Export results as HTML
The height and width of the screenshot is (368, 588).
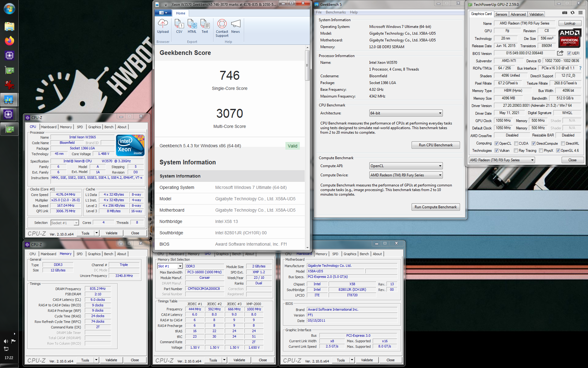click(x=192, y=26)
